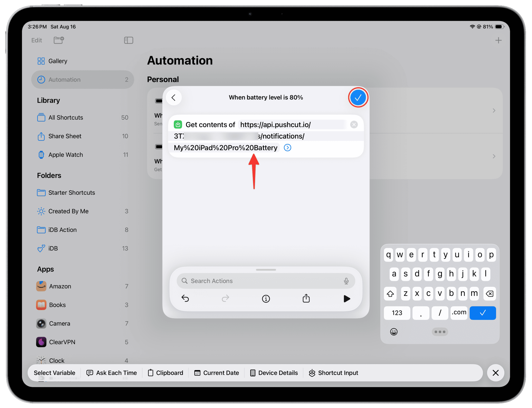The width and height of the screenshot is (532, 408).
Task: Open second automation row chevron
Action: click(x=494, y=156)
